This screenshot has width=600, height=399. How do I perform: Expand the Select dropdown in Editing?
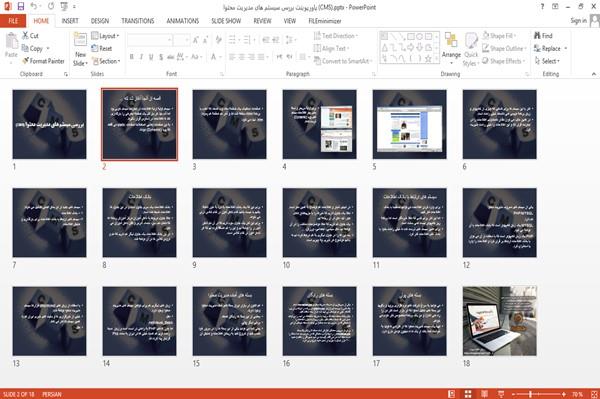(547, 61)
